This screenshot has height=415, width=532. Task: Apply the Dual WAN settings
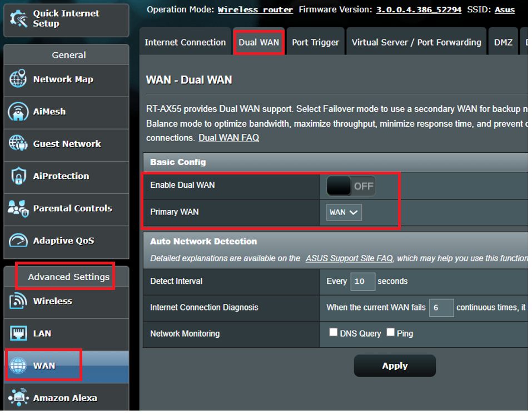(x=394, y=366)
